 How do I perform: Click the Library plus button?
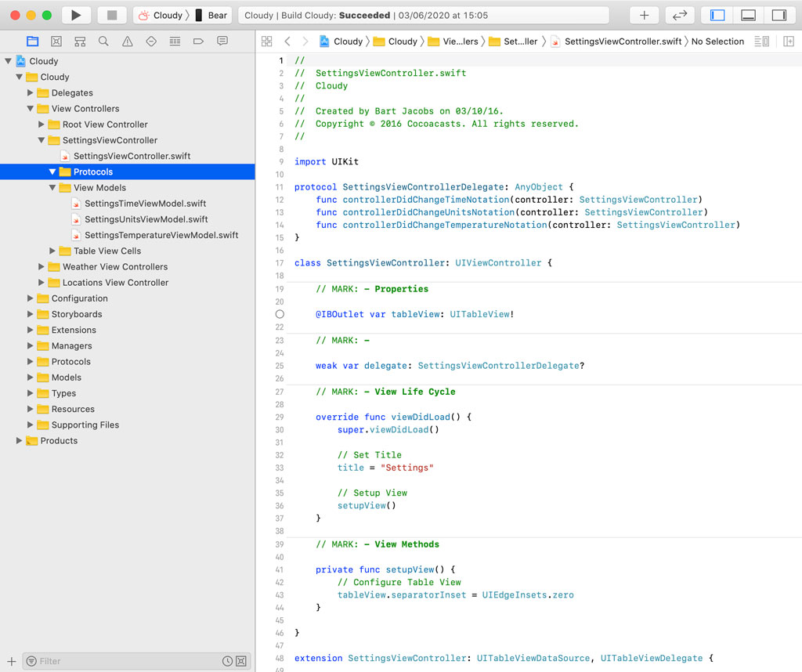tap(644, 15)
